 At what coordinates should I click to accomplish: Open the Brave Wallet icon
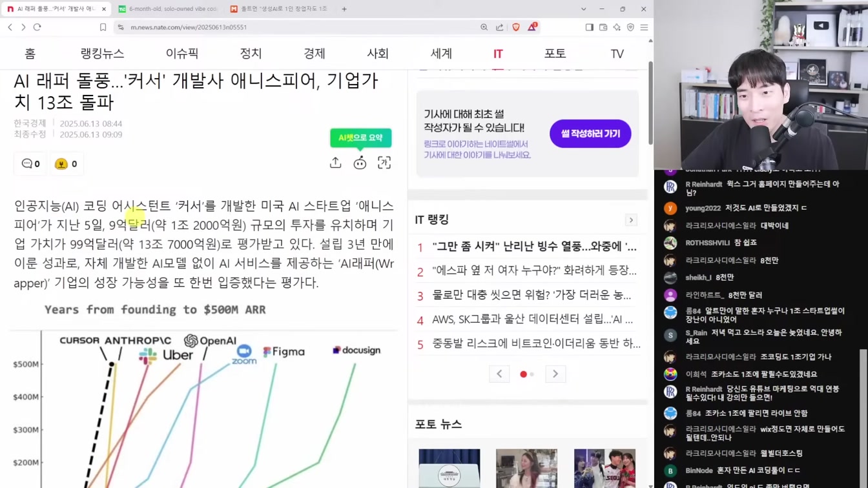point(603,27)
